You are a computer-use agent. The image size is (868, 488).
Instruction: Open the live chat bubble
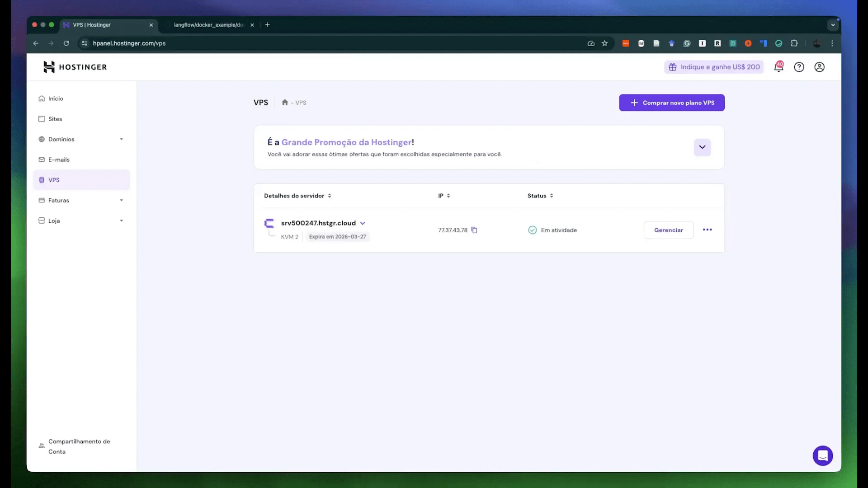823,455
